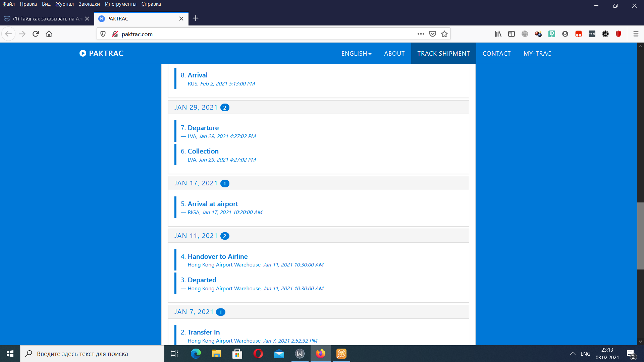This screenshot has width=644, height=362.
Task: Save page to Pocket
Action: click(x=433, y=34)
